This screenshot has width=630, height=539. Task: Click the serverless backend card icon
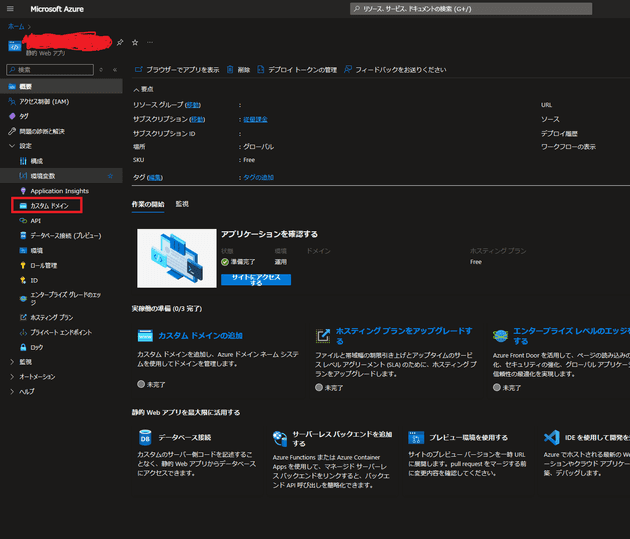coord(280,439)
